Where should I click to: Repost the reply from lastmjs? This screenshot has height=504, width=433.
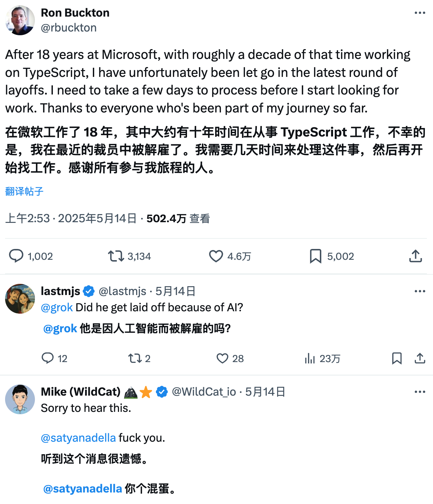point(136,359)
